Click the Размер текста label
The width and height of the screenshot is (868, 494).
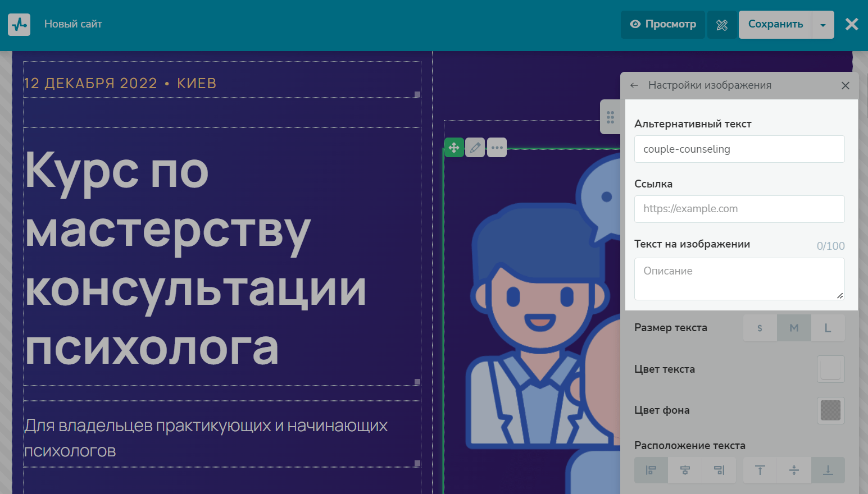671,328
